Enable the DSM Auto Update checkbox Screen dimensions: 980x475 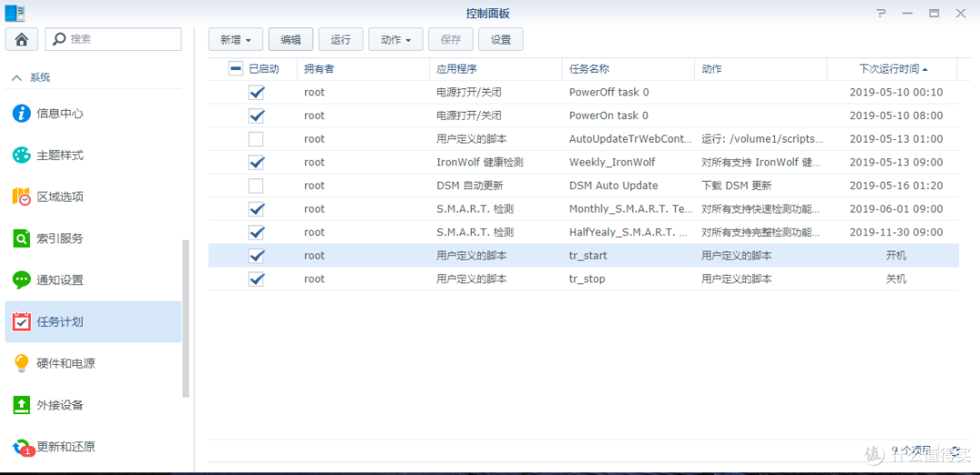tap(256, 186)
